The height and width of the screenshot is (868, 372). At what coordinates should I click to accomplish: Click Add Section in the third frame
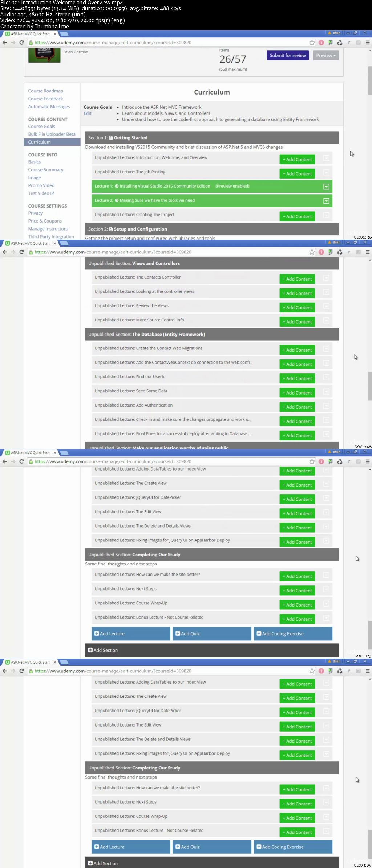212,650
